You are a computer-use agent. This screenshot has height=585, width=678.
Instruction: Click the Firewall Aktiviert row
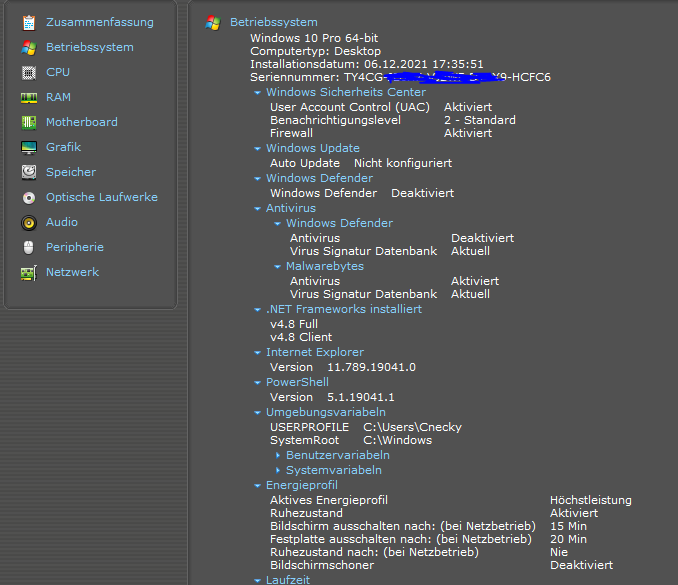(381, 133)
